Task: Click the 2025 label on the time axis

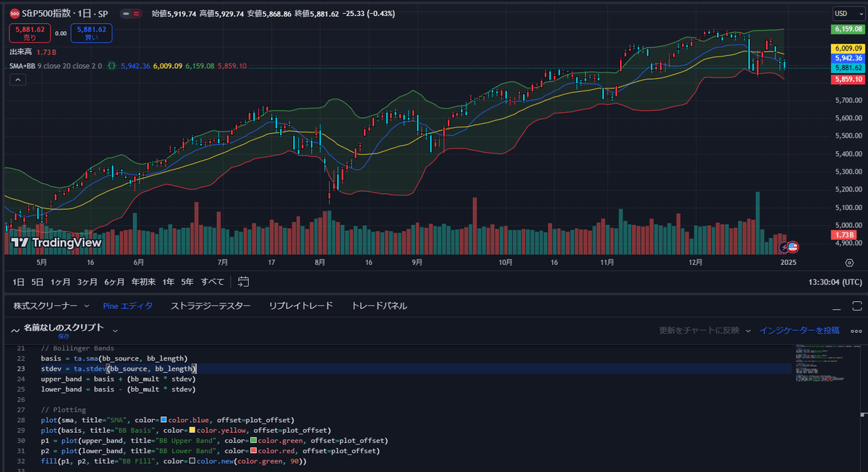Action: point(788,263)
